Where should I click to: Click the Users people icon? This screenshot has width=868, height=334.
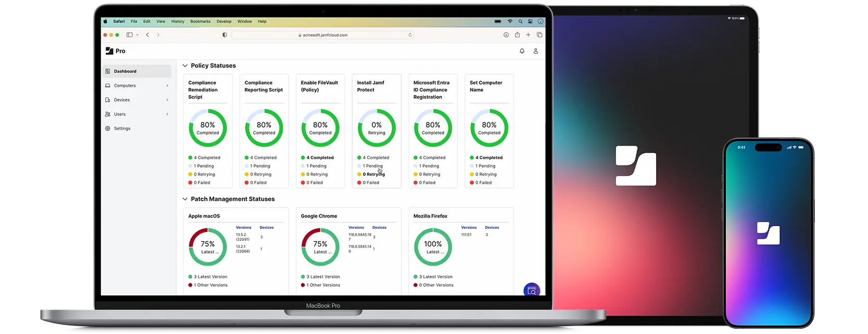108,114
